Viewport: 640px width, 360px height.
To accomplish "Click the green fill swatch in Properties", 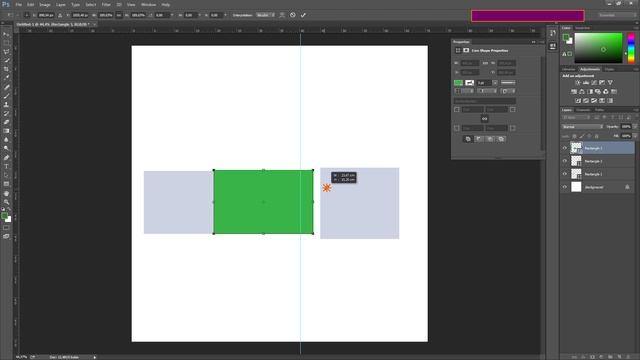I will pos(458,83).
